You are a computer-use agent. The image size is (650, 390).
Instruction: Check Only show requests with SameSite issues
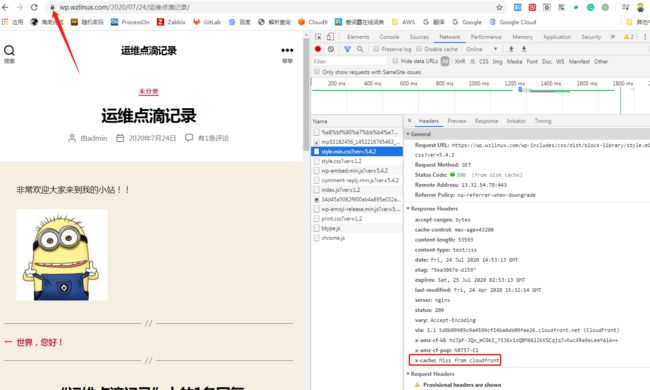317,72
